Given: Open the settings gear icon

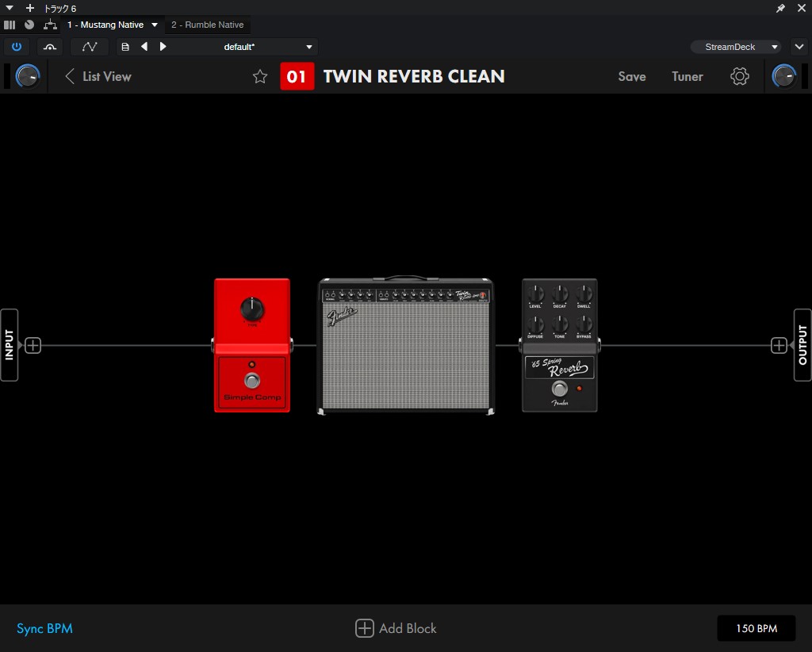Looking at the screenshot, I should pyautogui.click(x=739, y=77).
